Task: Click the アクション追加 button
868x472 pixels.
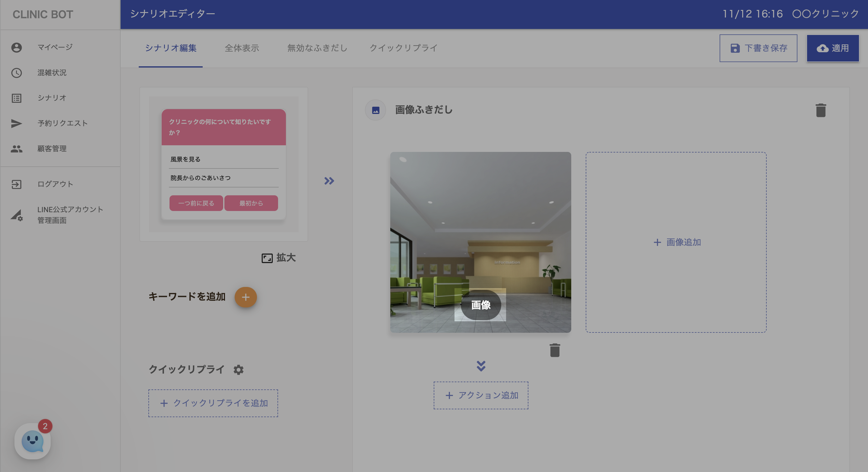Action: pyautogui.click(x=481, y=395)
